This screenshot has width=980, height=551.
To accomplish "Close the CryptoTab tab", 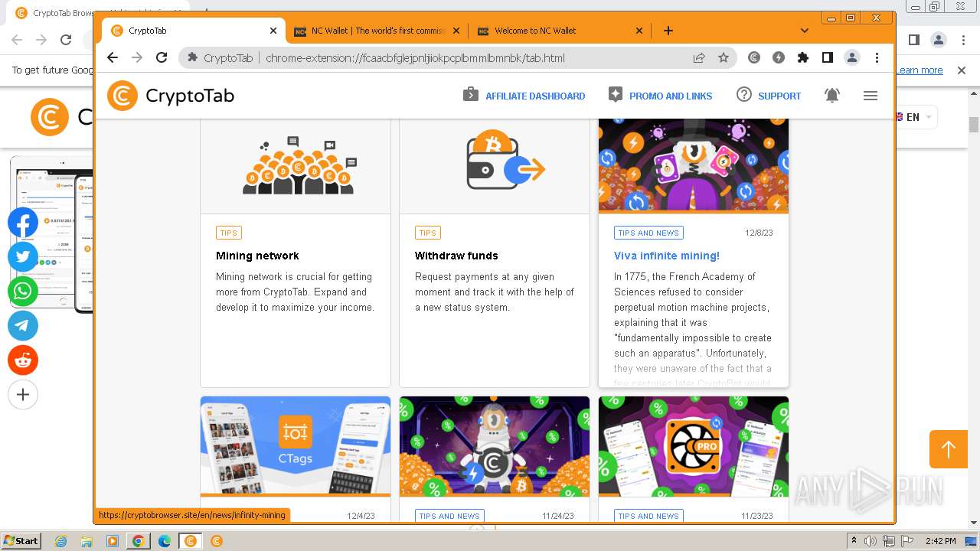I will pyautogui.click(x=273, y=31).
